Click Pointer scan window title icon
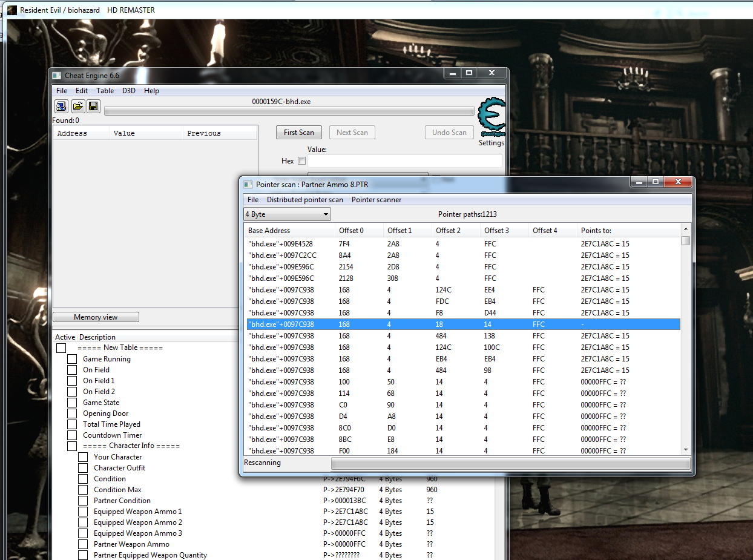Screen dimensions: 753x560 point(248,184)
